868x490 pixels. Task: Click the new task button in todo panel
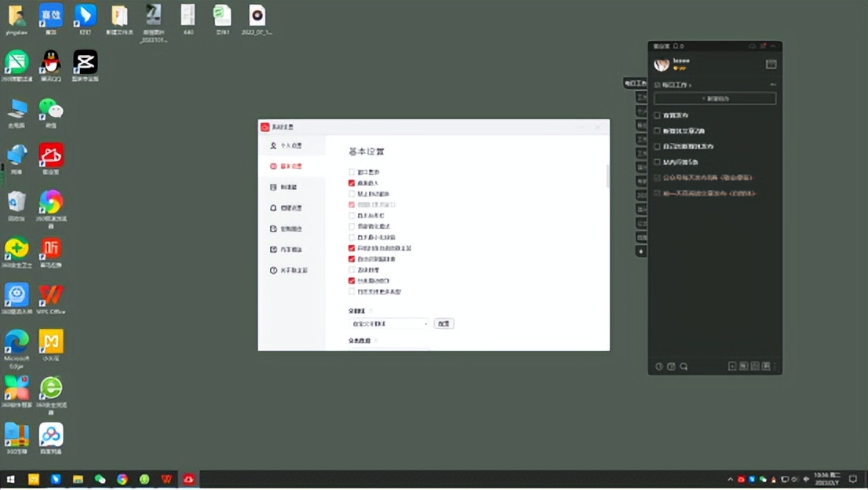coord(715,99)
